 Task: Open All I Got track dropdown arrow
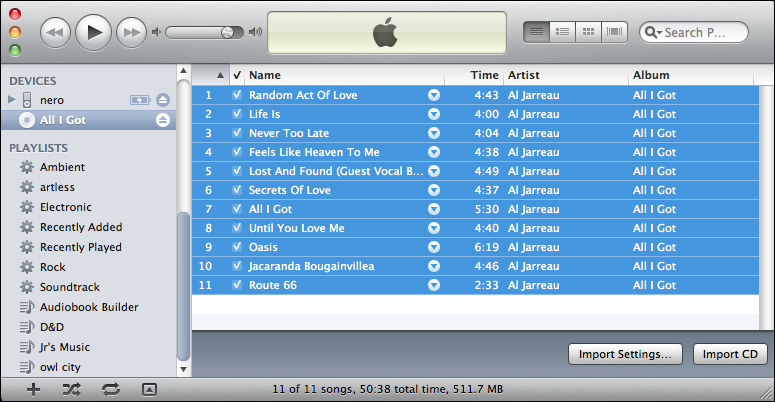(434, 209)
